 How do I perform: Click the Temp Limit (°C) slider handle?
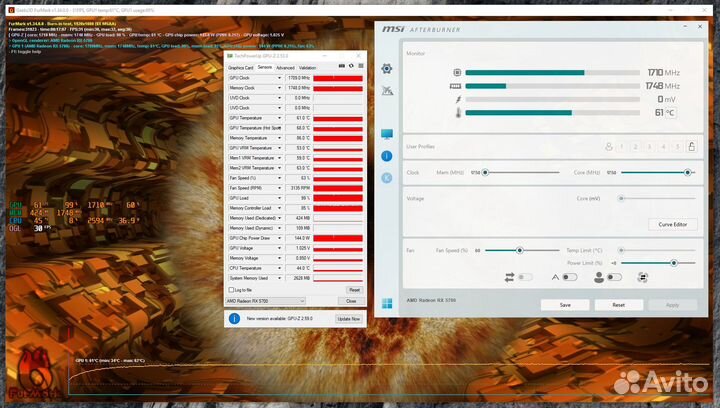[621, 251]
